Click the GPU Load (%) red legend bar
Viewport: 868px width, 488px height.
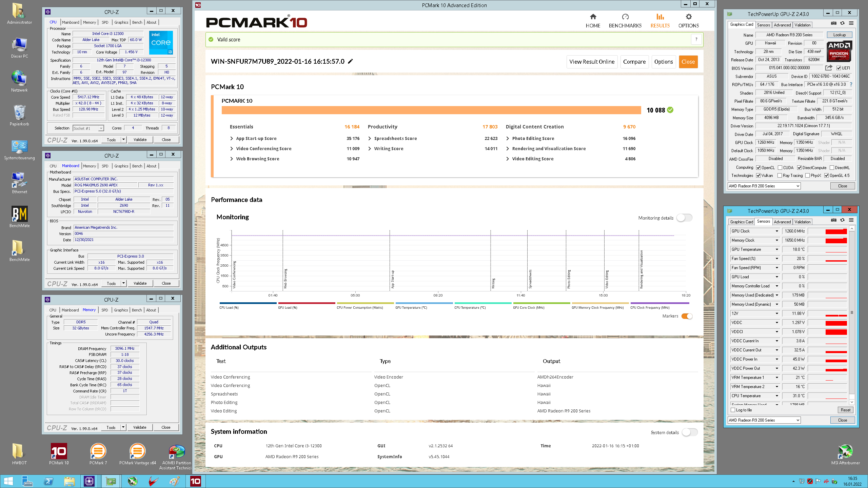click(x=307, y=303)
